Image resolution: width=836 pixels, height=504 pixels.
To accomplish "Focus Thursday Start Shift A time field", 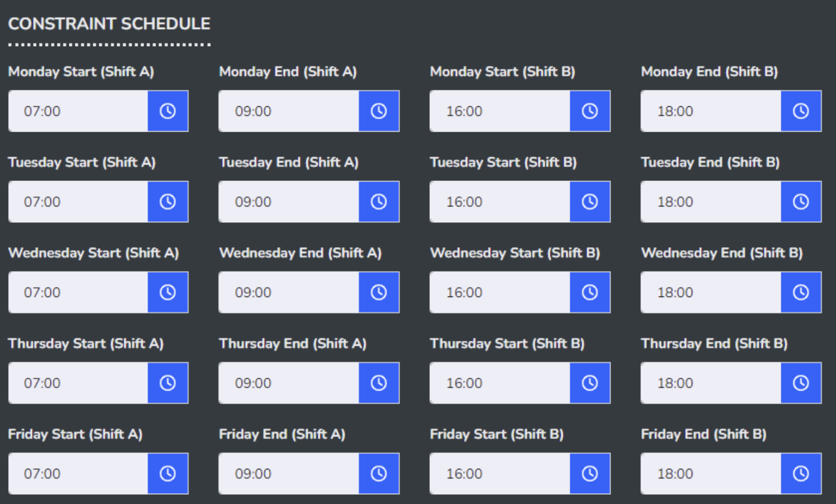I will (x=78, y=383).
